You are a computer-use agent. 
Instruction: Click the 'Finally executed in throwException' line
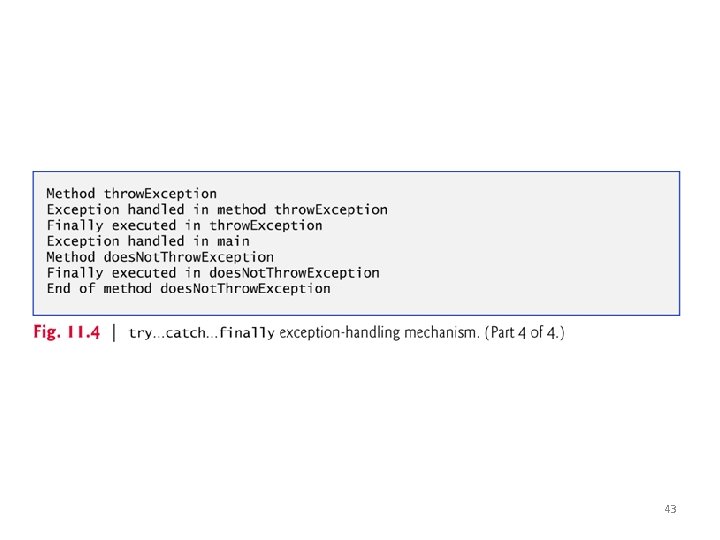[184, 225]
